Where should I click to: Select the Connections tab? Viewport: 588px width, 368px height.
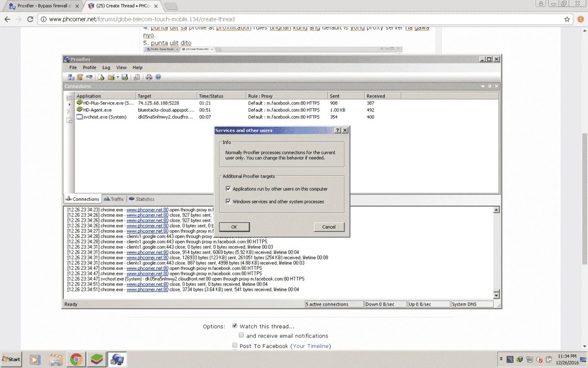point(82,199)
